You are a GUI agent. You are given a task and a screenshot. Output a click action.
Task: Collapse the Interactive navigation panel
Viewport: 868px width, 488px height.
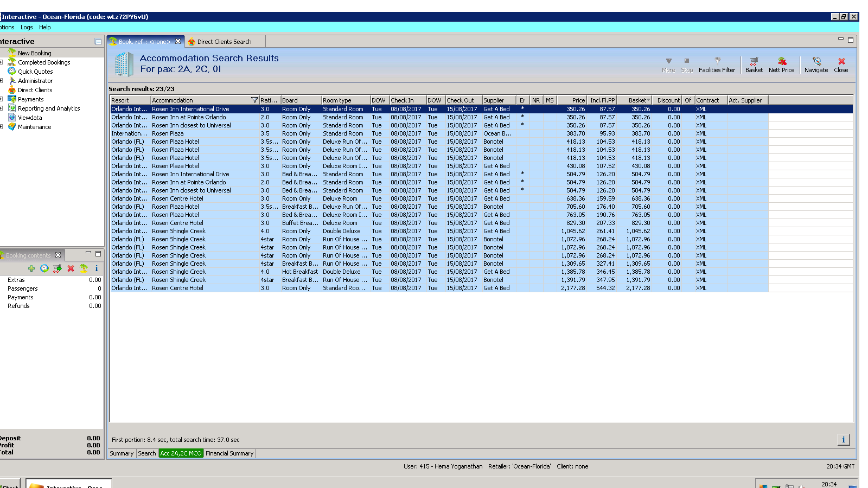coord(98,42)
